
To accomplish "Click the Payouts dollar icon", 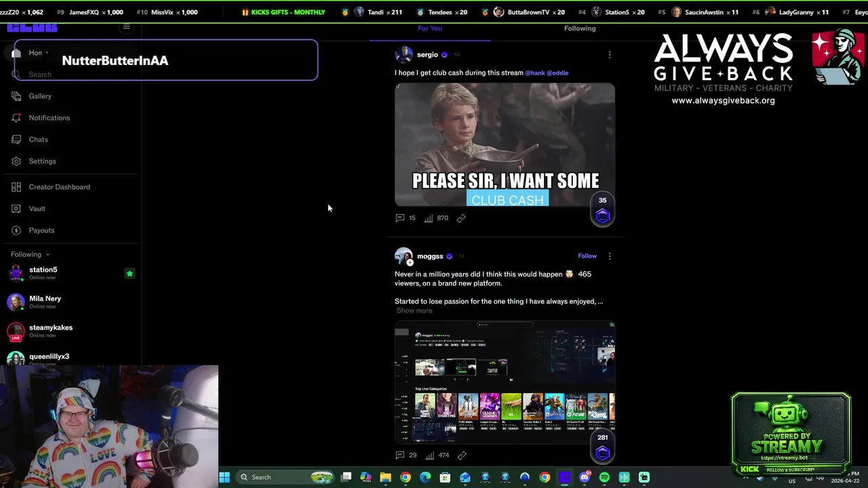I will click(x=16, y=230).
